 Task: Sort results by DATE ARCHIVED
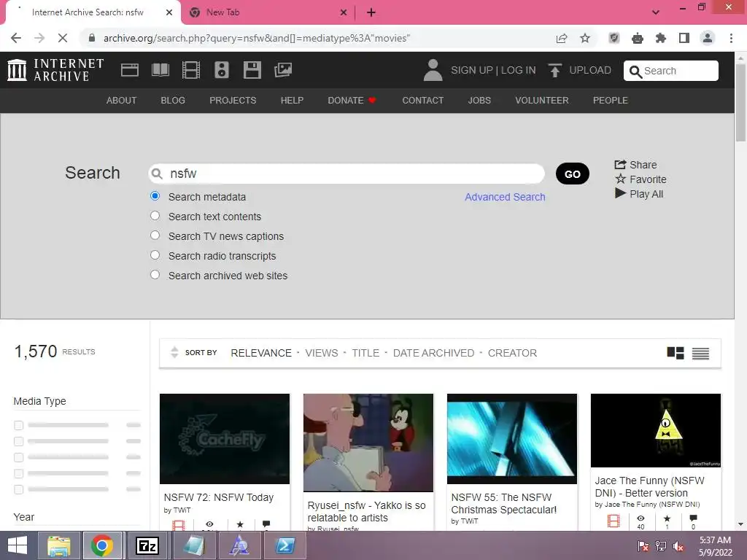coord(433,353)
